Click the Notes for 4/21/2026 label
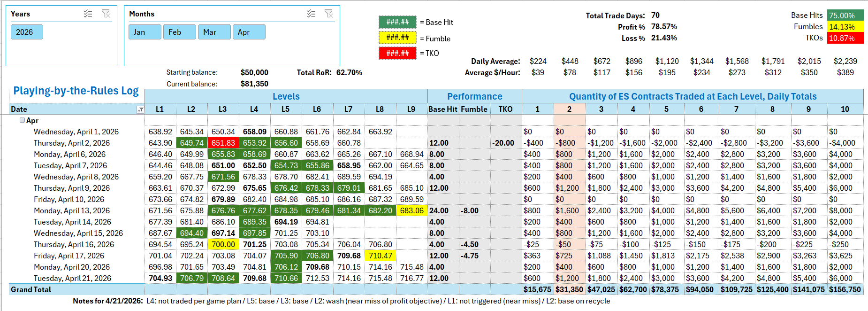The width and height of the screenshot is (868, 311). (108, 301)
